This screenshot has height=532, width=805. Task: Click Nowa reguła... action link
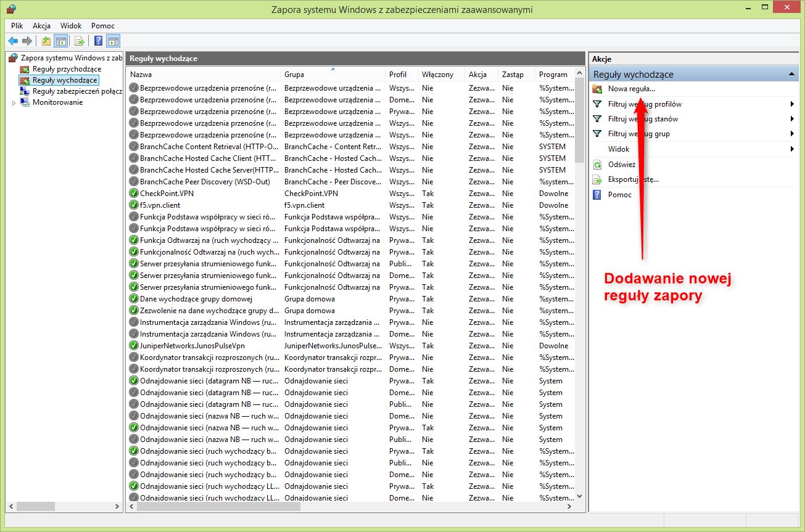tap(632, 89)
